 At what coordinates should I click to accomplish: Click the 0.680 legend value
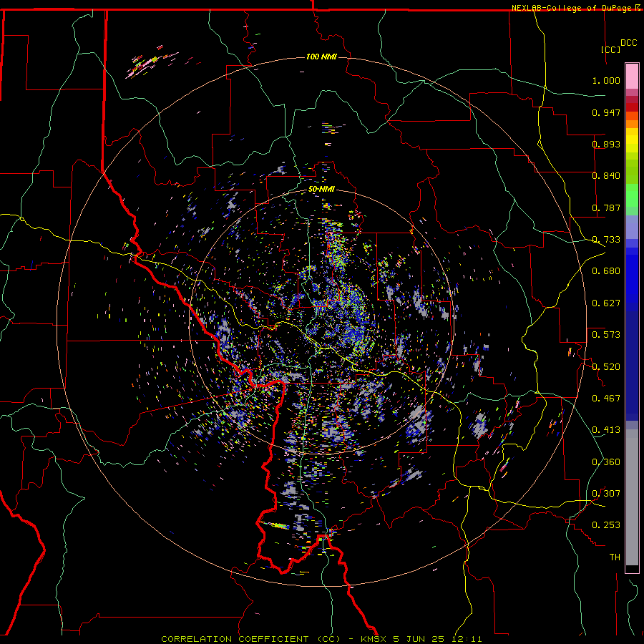pyautogui.click(x=606, y=271)
